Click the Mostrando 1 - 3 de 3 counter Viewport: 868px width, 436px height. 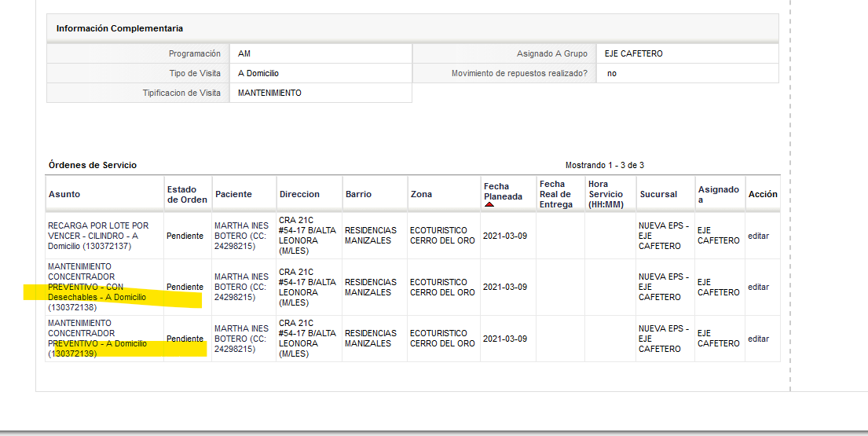[x=605, y=165]
